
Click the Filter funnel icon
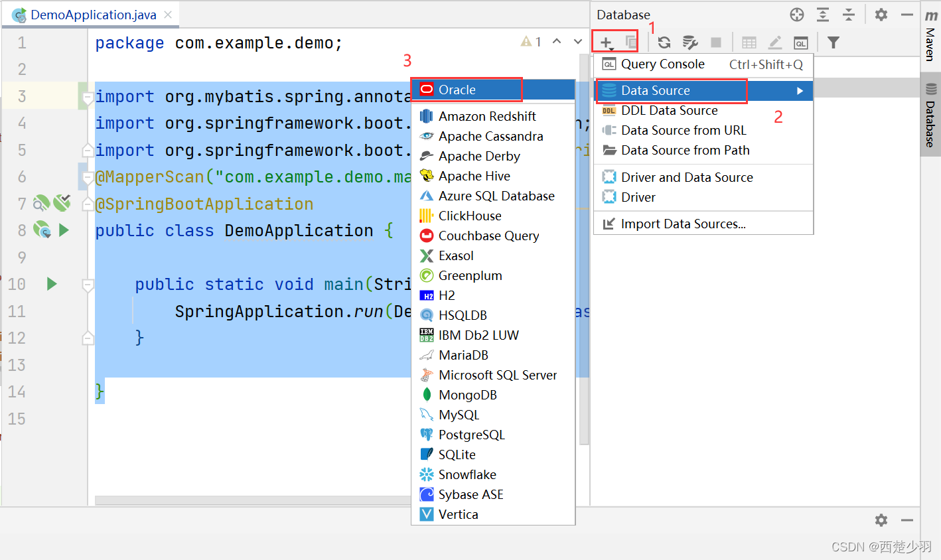[x=833, y=42]
